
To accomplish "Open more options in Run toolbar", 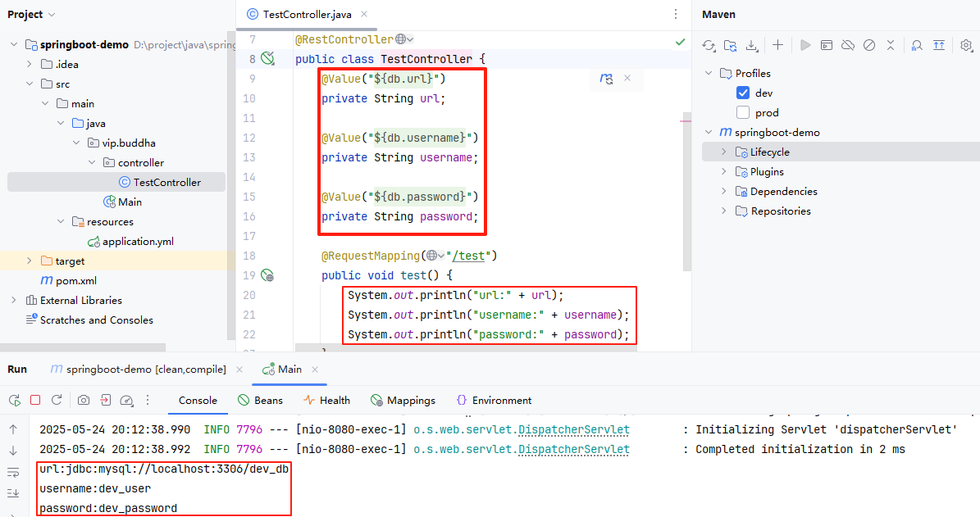I will point(148,400).
